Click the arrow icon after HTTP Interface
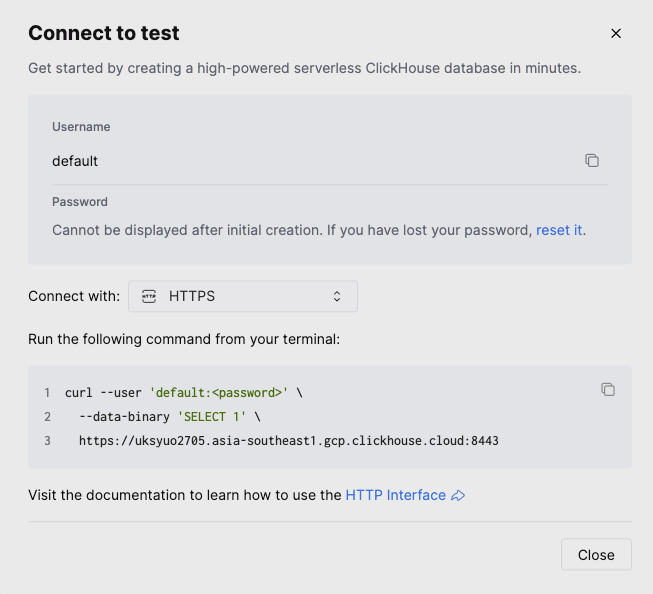The width and height of the screenshot is (653, 594). coord(459,495)
